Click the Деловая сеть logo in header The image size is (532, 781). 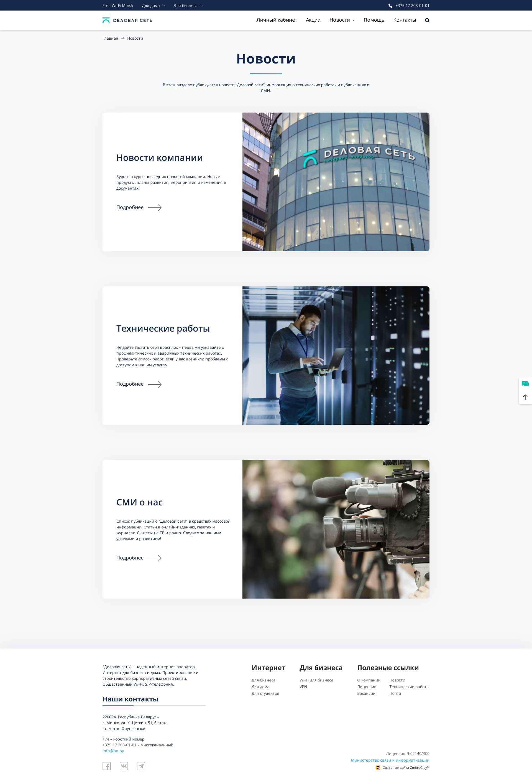[x=128, y=21]
